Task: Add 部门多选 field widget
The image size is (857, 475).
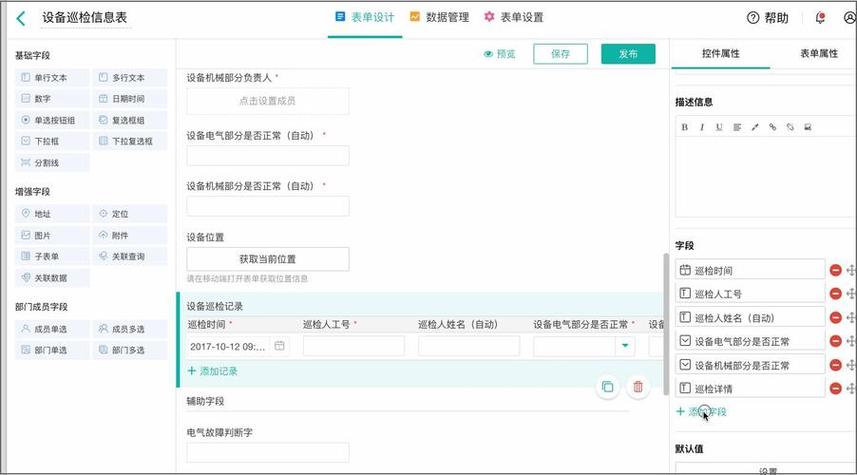Action: pos(130,350)
